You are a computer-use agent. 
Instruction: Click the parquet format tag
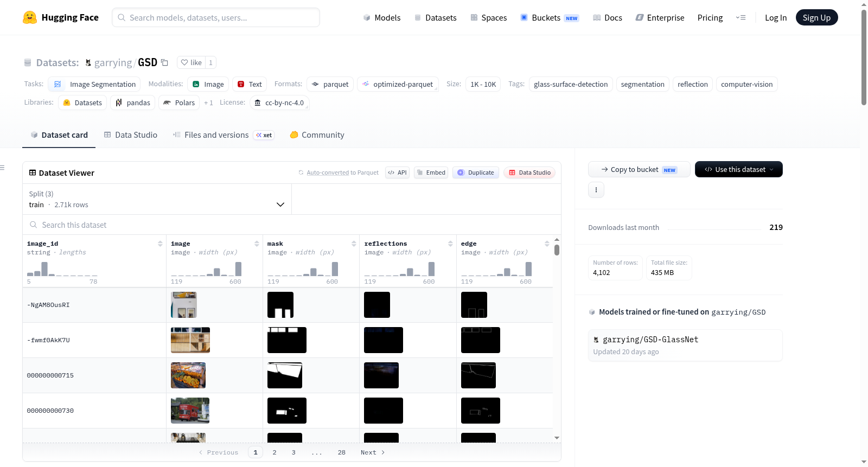pyautogui.click(x=330, y=84)
